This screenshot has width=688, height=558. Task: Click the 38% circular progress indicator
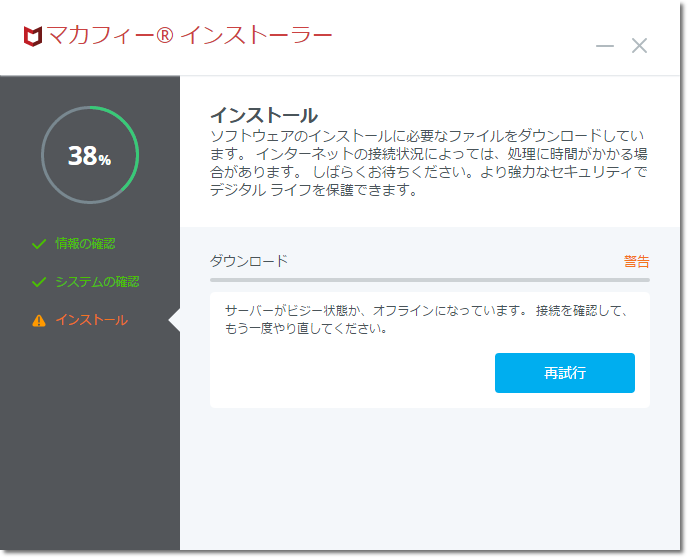coord(90,155)
